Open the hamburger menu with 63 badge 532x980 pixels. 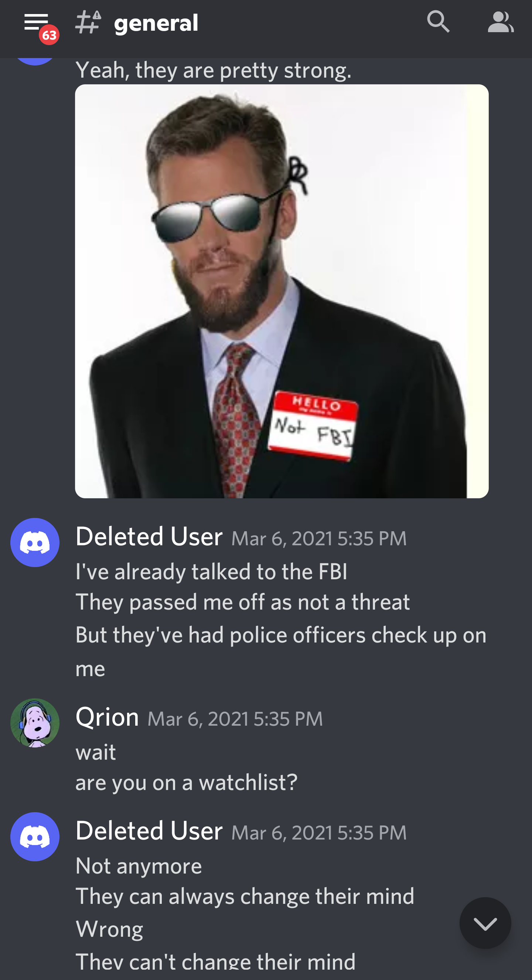click(37, 23)
